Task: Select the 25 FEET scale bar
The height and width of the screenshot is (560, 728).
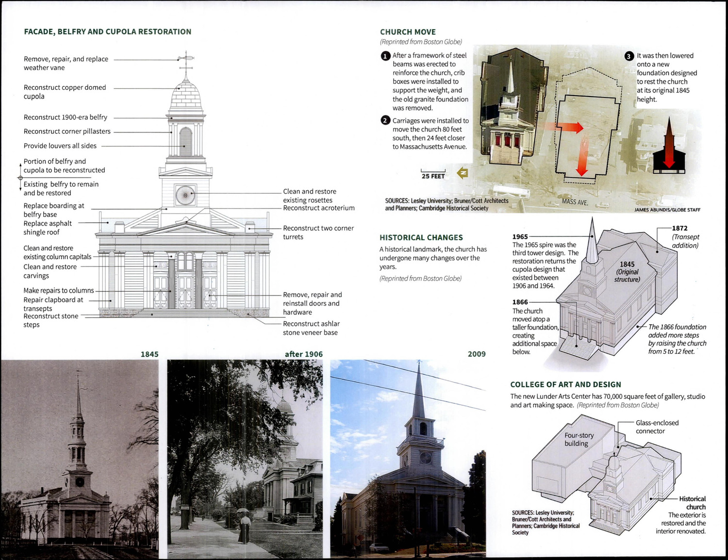Action: (433, 173)
